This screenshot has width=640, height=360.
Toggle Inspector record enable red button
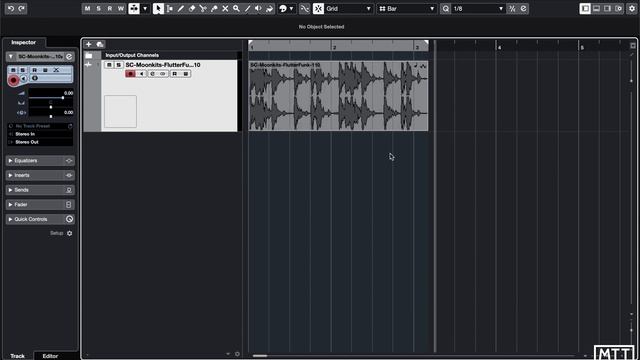click(x=13, y=80)
